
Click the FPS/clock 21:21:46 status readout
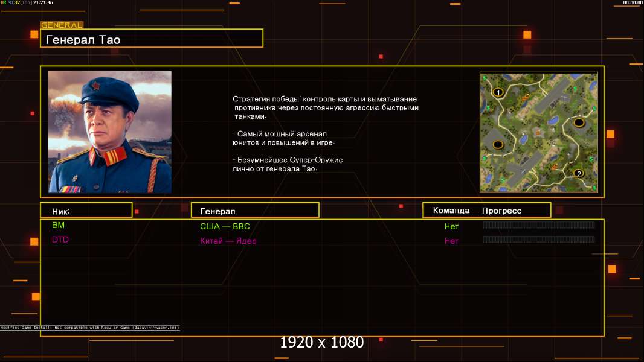point(27,2)
